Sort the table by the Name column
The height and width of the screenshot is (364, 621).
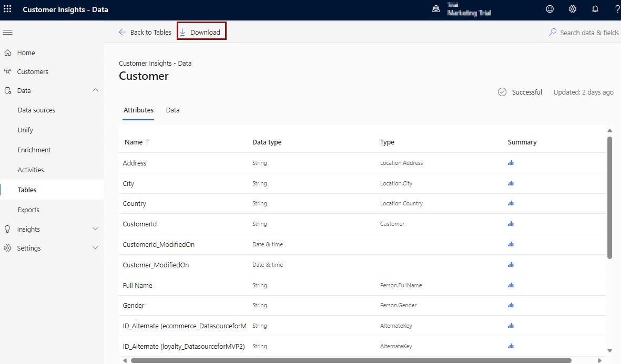click(x=134, y=142)
